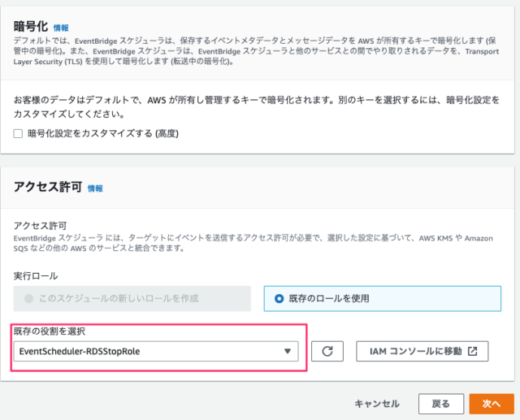Select このスケジュールの新しいロールを作成 radio button
The height and width of the screenshot is (420, 520).
point(29,298)
